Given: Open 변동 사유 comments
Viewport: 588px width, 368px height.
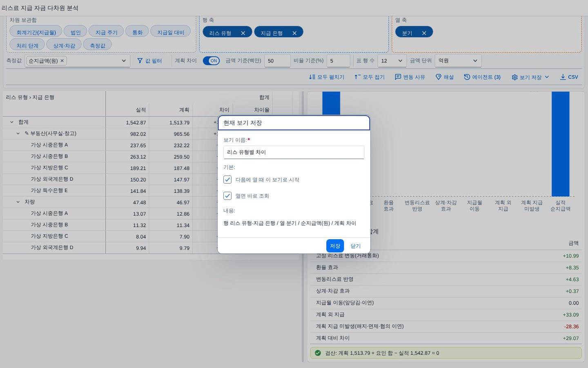Looking at the screenshot, I should 410,77.
